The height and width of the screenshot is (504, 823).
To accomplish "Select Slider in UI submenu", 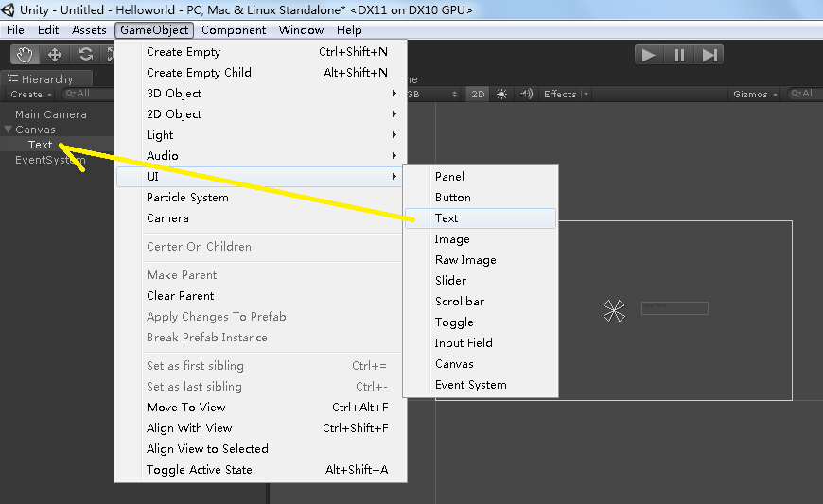I will pyautogui.click(x=481, y=281).
